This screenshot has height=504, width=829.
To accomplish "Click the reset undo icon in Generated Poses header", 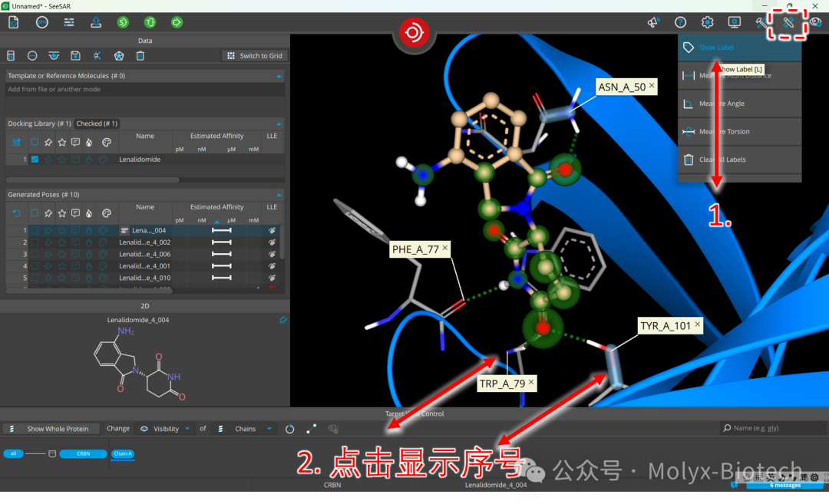I will pyautogui.click(x=16, y=213).
